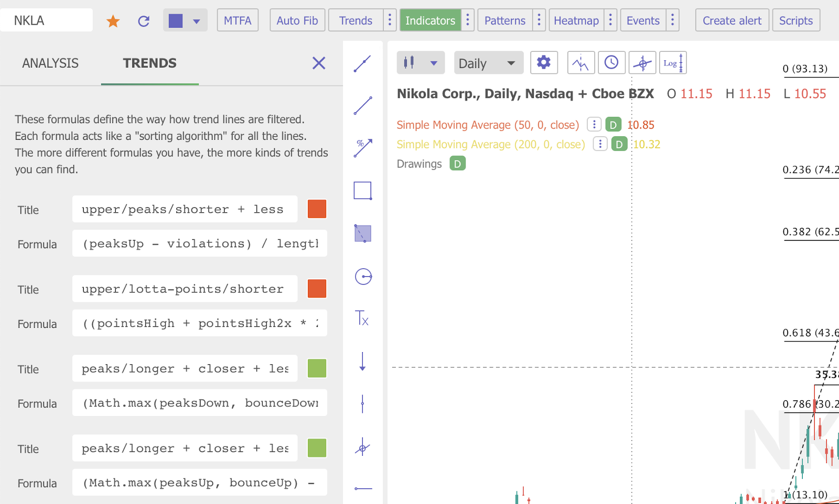Add NKLA to favorites with the star icon
This screenshot has height=504, width=839.
point(113,21)
